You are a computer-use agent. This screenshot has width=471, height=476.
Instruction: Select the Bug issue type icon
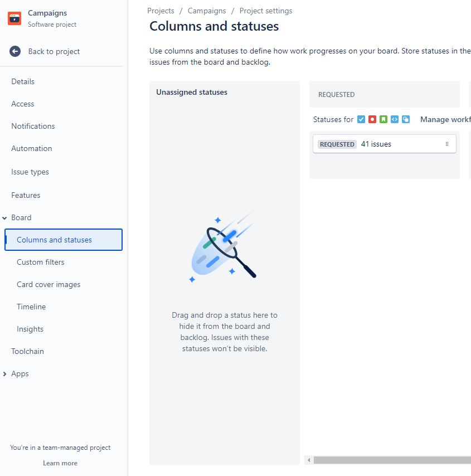[372, 119]
